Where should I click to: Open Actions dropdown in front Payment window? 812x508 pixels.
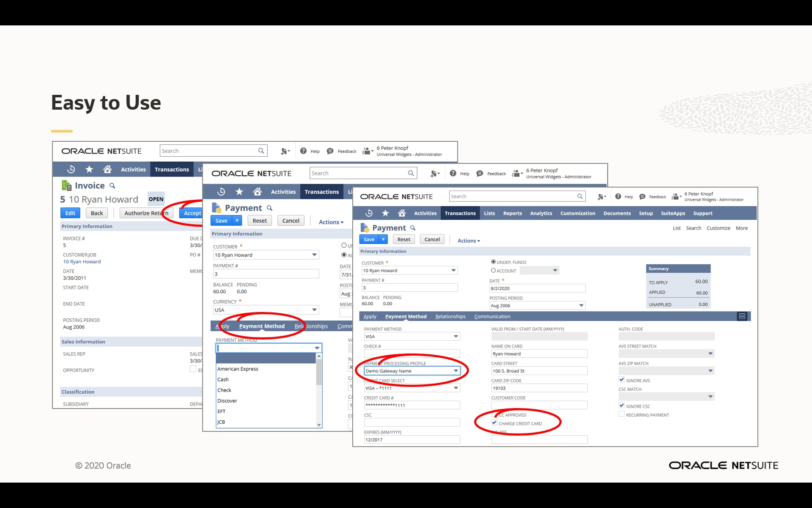tap(469, 240)
